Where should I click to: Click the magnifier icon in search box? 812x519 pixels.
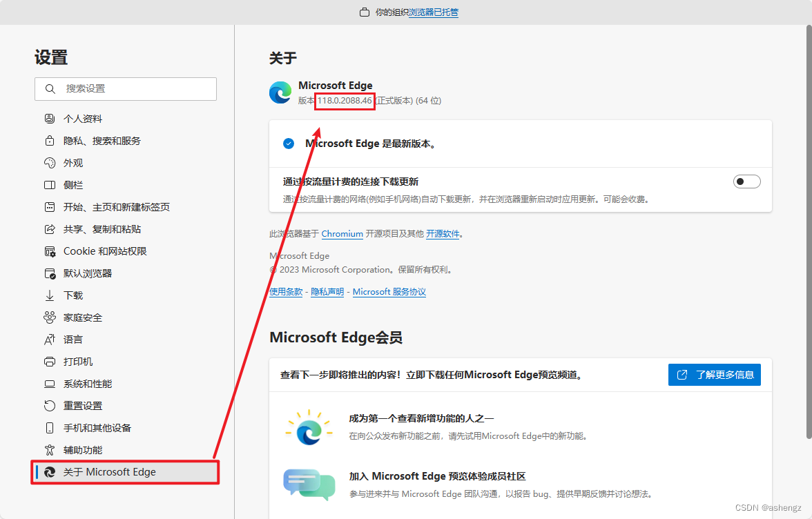click(50, 89)
